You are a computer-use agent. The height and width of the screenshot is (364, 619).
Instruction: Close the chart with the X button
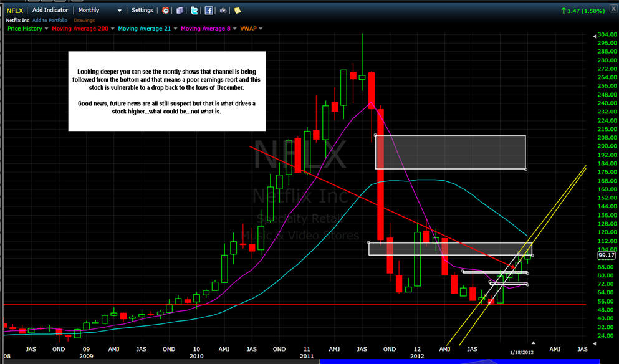point(614,9)
